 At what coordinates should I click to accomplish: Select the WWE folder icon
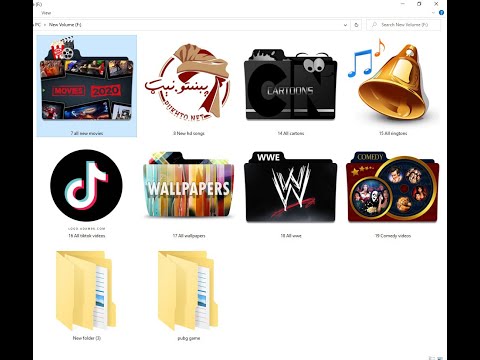coord(290,187)
